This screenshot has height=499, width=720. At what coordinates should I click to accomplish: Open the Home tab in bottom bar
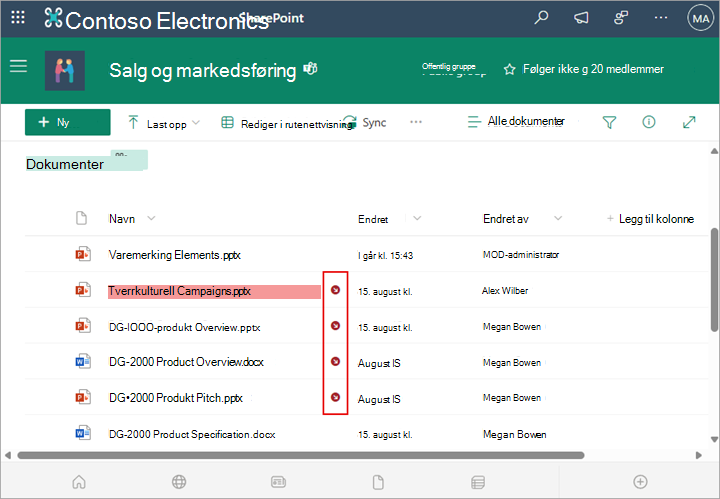79,482
